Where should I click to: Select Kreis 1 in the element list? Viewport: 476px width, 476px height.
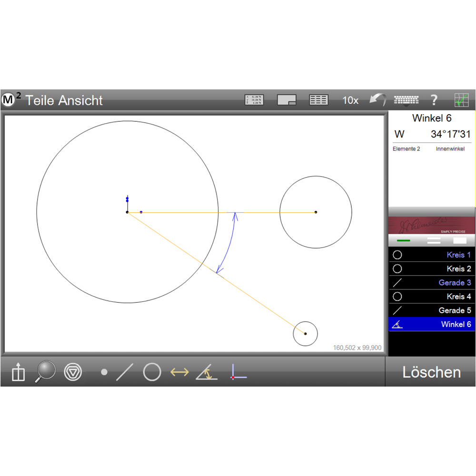coord(431,255)
